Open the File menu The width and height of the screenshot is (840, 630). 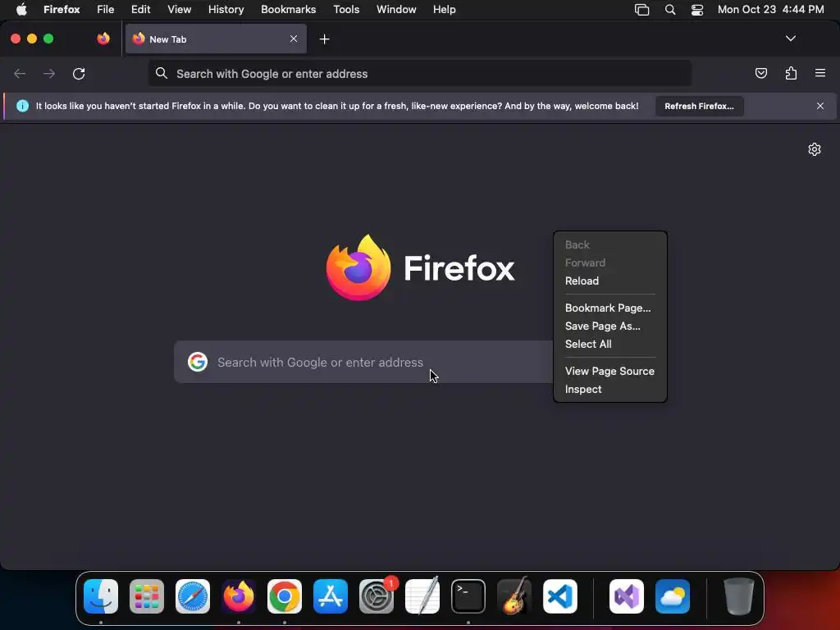pos(106,10)
